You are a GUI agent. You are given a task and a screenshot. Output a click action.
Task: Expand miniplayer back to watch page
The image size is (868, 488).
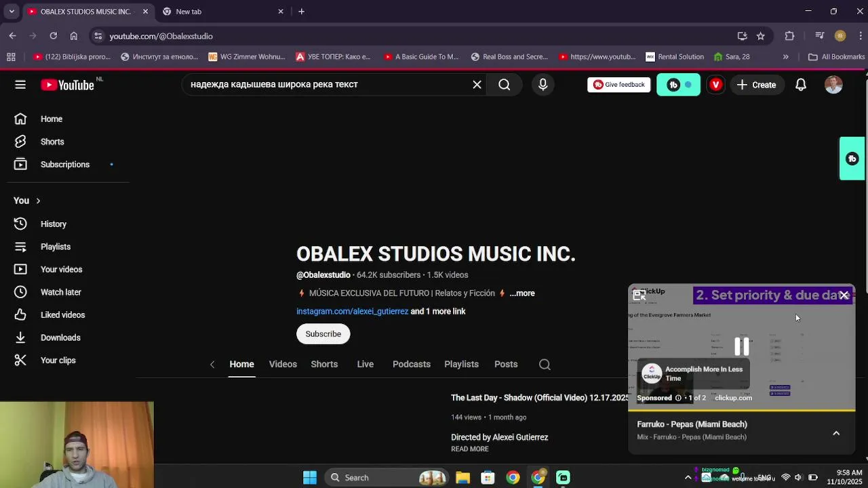point(639,295)
